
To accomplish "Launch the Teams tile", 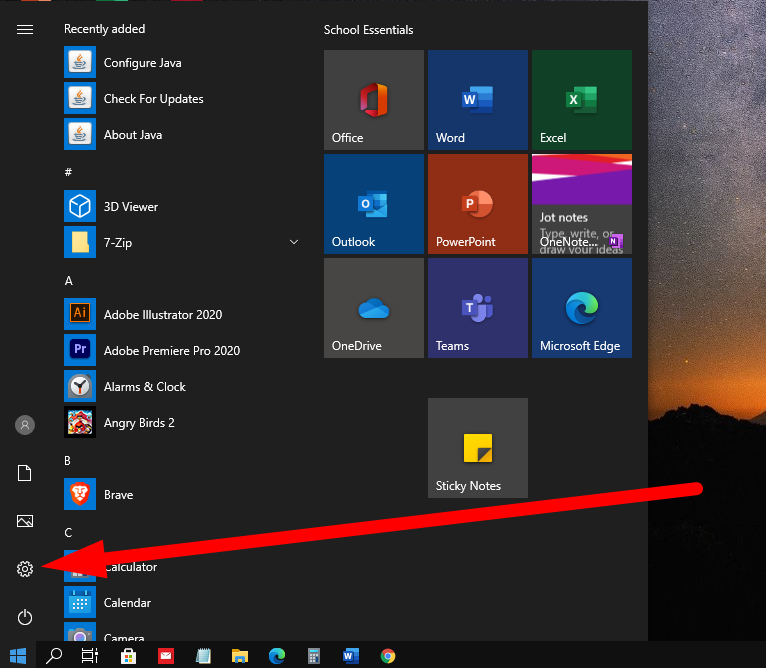I will (478, 308).
